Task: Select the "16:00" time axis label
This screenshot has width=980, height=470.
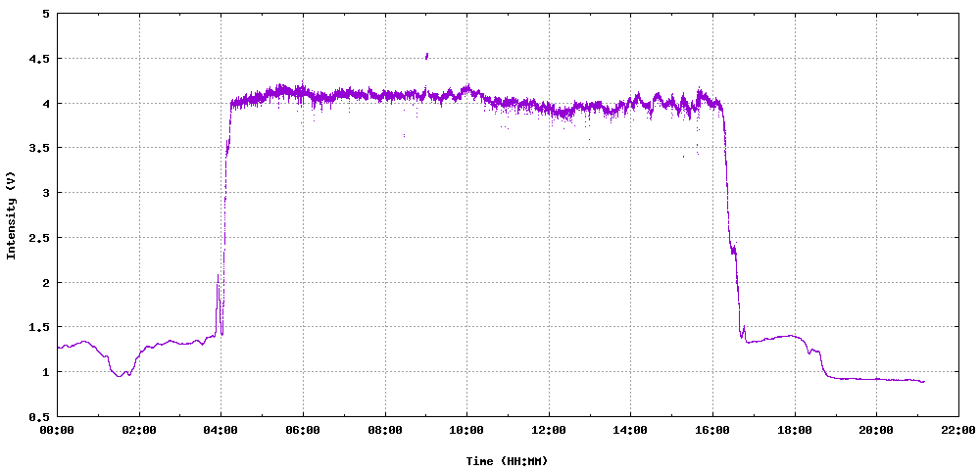Action: pyautogui.click(x=712, y=430)
